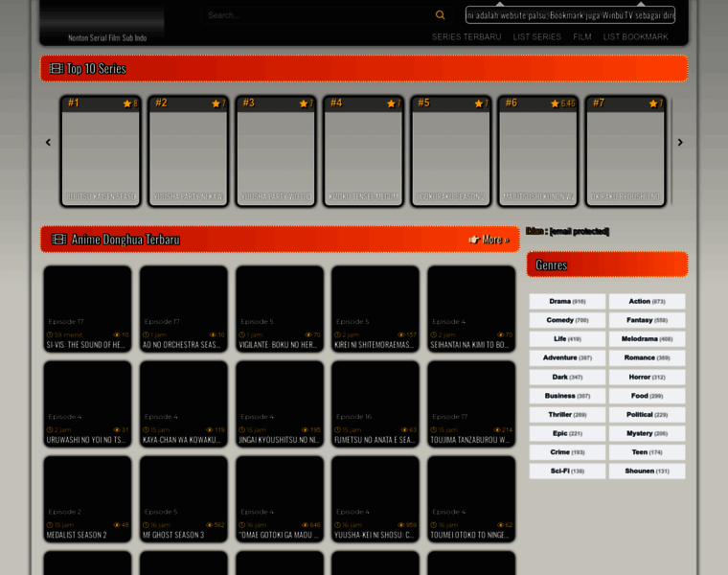Click the Film navigation link

[x=581, y=36]
